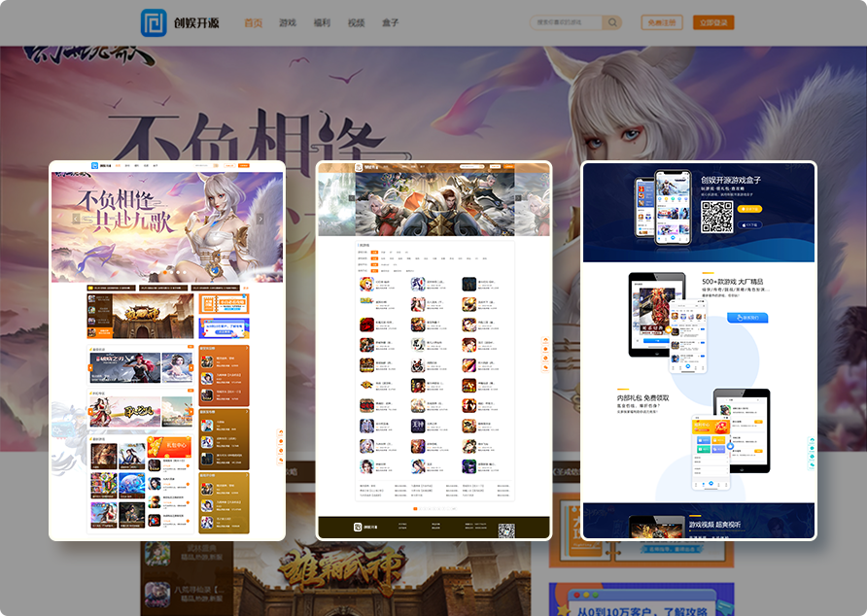Click the magnifier search icon in header
Screen dimensions: 867x616
612,22
